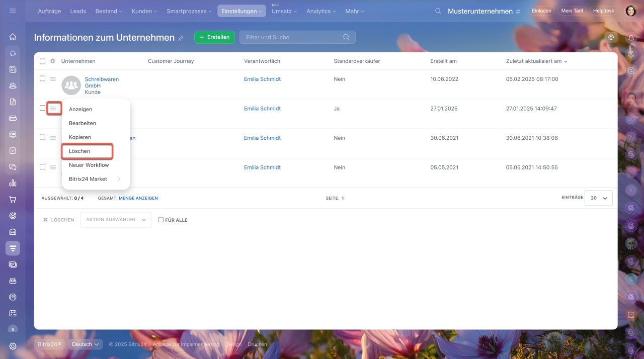Click the switch icon next to Musterunternehmen
This screenshot has height=359, width=644.
pos(518,12)
